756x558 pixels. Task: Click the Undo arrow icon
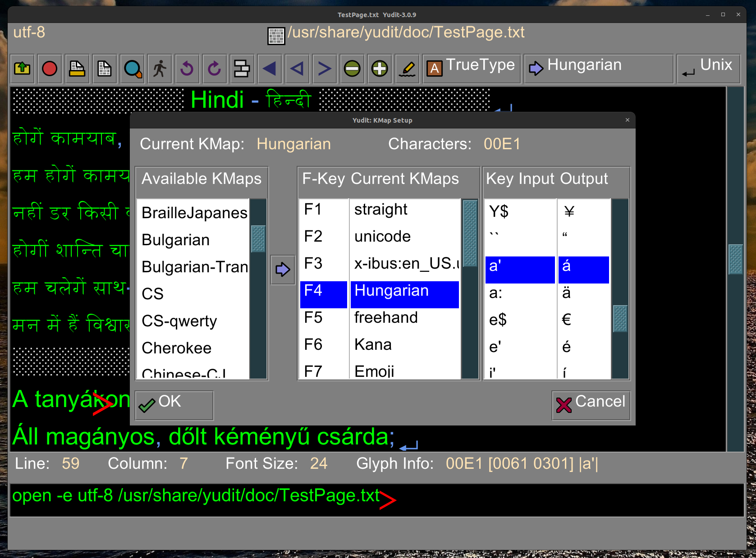(187, 69)
